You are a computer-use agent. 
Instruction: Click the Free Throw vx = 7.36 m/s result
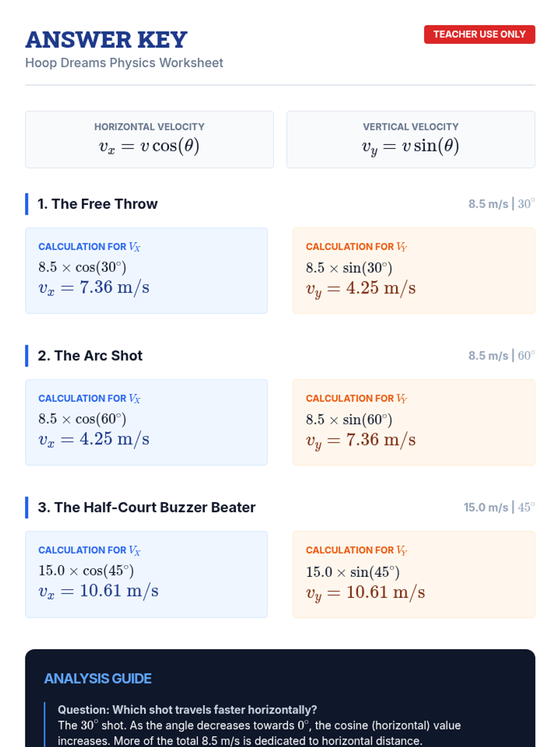(94, 288)
